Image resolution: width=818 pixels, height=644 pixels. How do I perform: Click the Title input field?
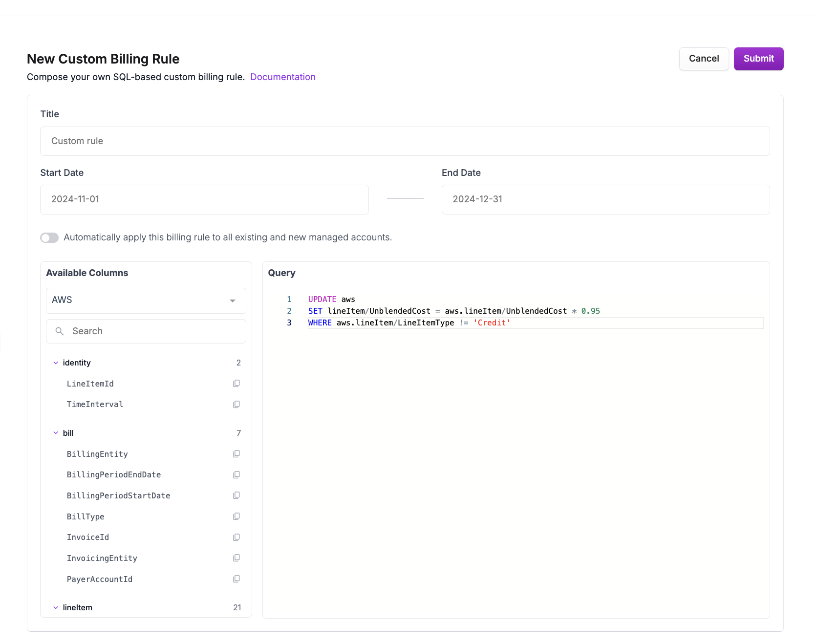tap(405, 141)
